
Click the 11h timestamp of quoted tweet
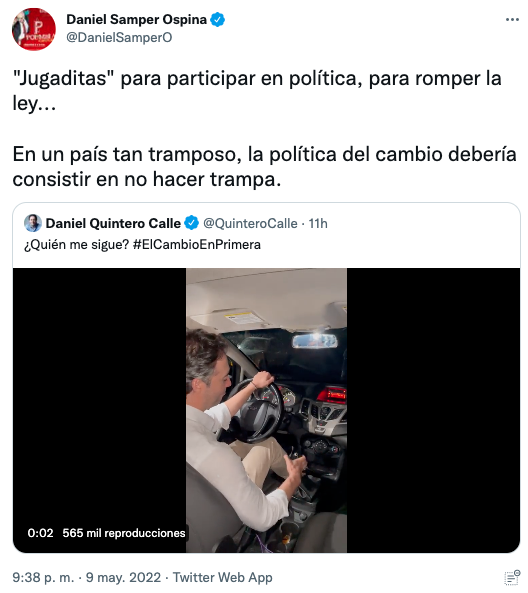318,224
